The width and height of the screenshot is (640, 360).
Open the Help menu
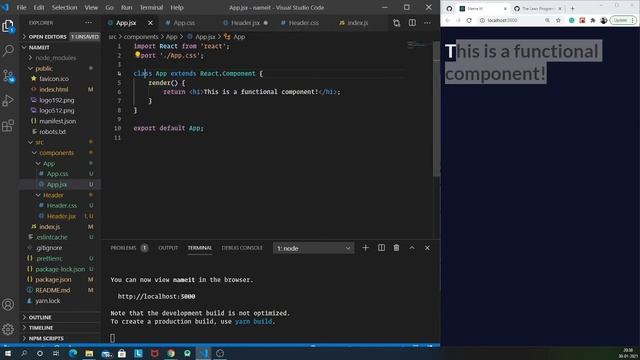(177, 7)
